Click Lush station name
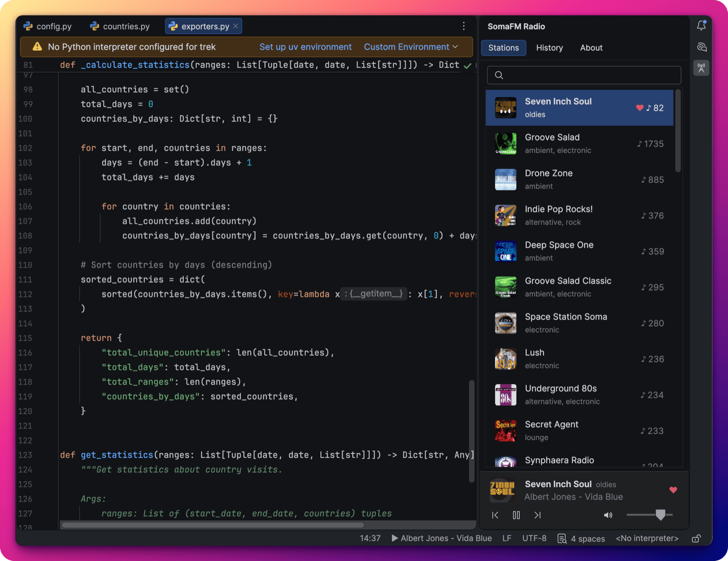This screenshot has width=728, height=561. [x=535, y=352]
